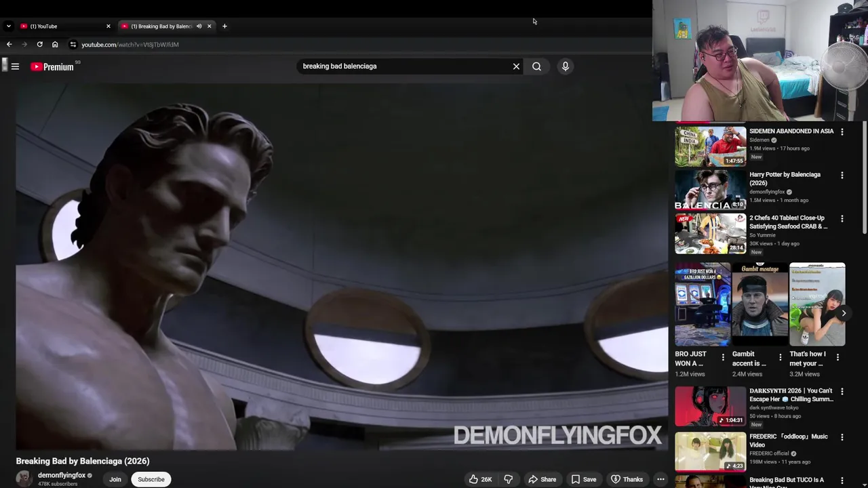
Task: Open Sidemen channel name
Action: 759,140
